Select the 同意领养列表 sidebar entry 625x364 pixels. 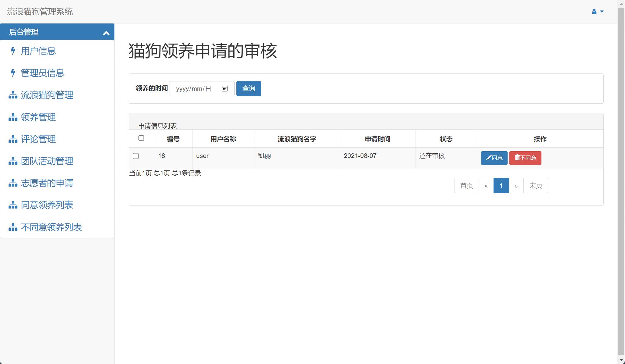click(x=47, y=205)
